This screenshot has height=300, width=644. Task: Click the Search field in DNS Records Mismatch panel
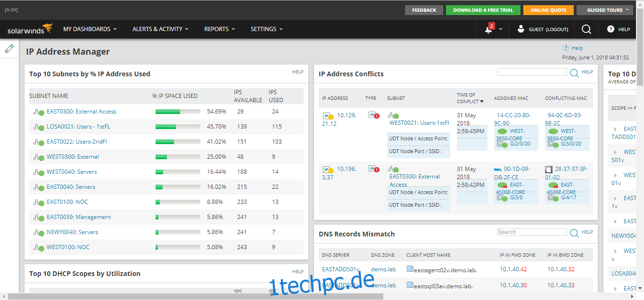pyautogui.click(x=532, y=232)
